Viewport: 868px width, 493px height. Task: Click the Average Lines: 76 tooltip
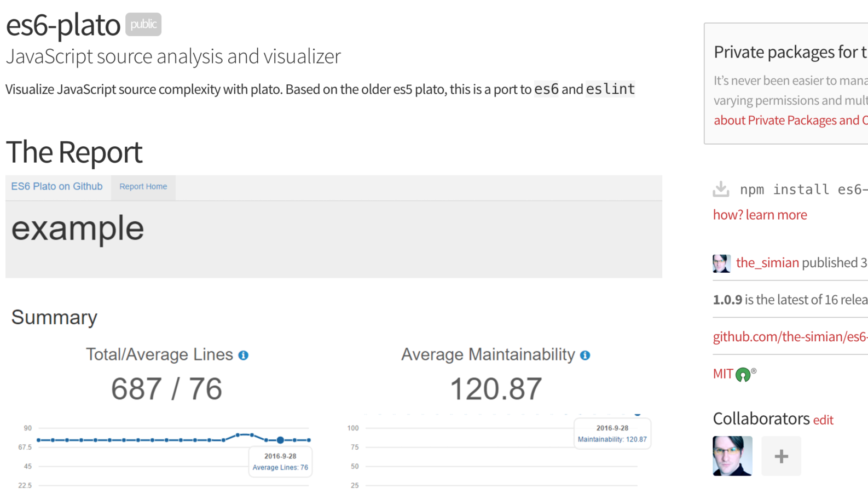280,462
